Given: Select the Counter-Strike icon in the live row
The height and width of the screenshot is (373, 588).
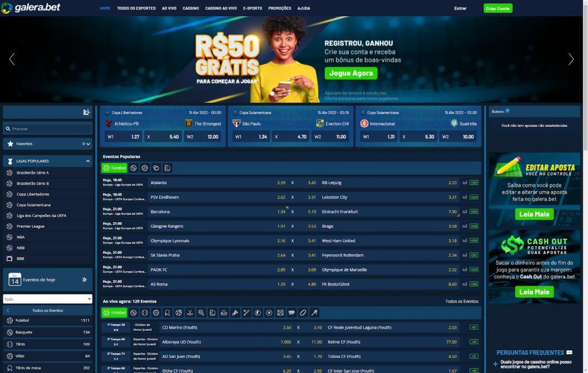Looking at the screenshot, I should [x=258, y=312].
